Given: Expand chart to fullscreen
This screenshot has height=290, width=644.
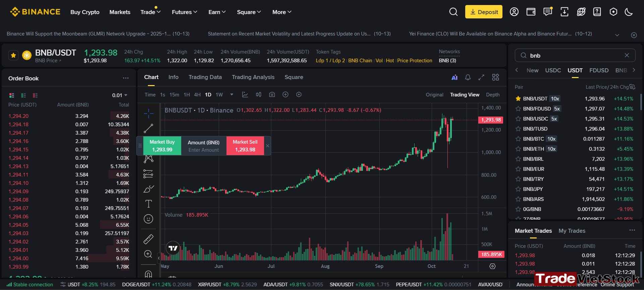Looking at the screenshot, I should click(x=481, y=77).
